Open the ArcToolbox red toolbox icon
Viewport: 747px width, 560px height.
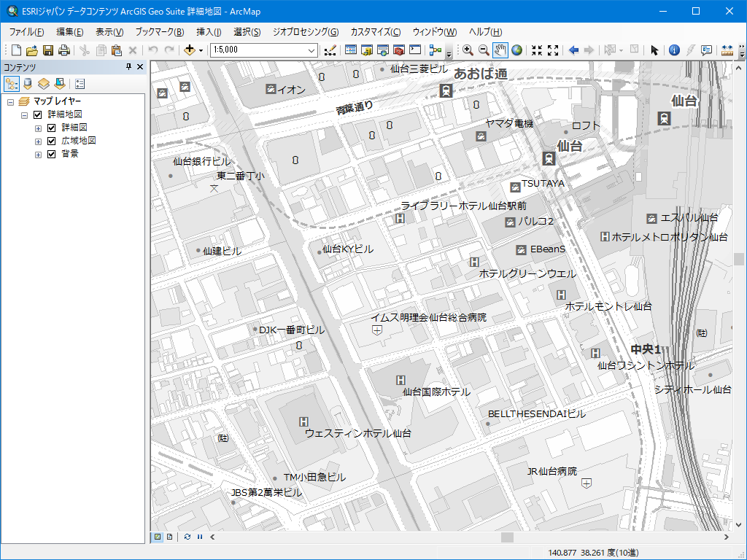pyautogui.click(x=399, y=50)
